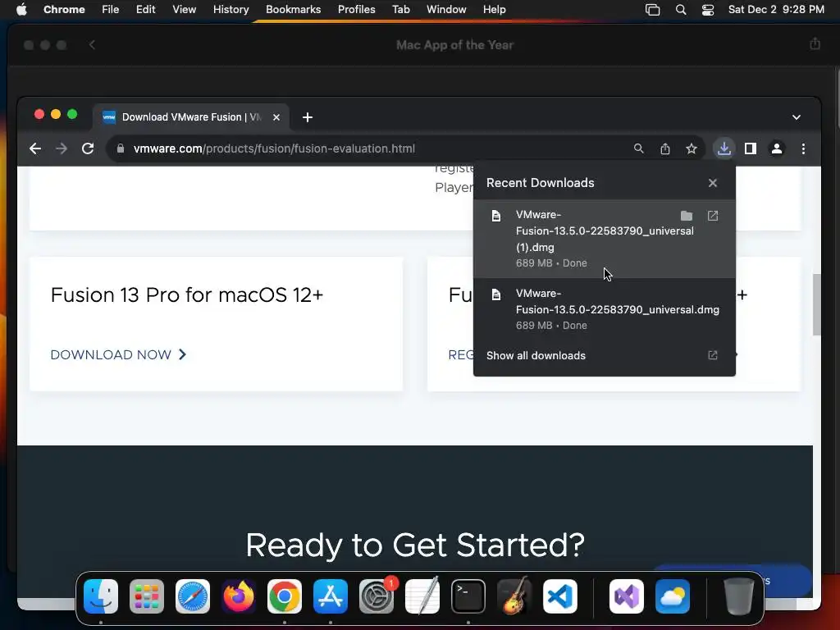Close the Recent Downloads popup
Screen dimensions: 840x630
[x=713, y=183]
